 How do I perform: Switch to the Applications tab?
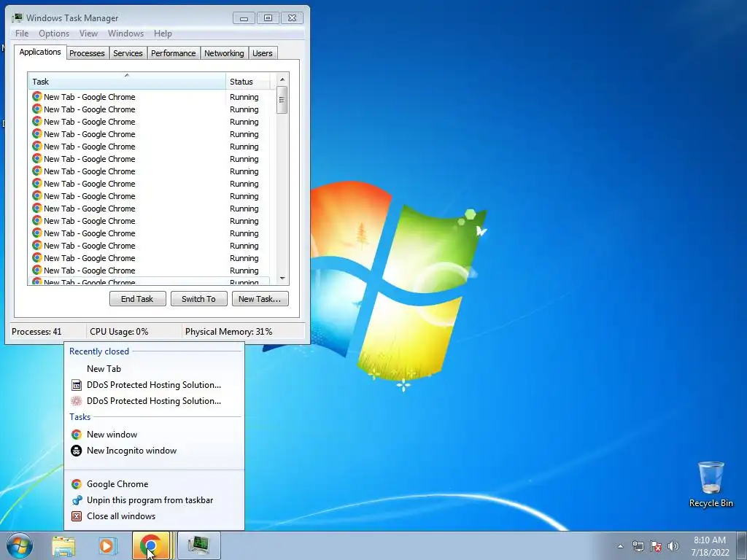pos(40,52)
